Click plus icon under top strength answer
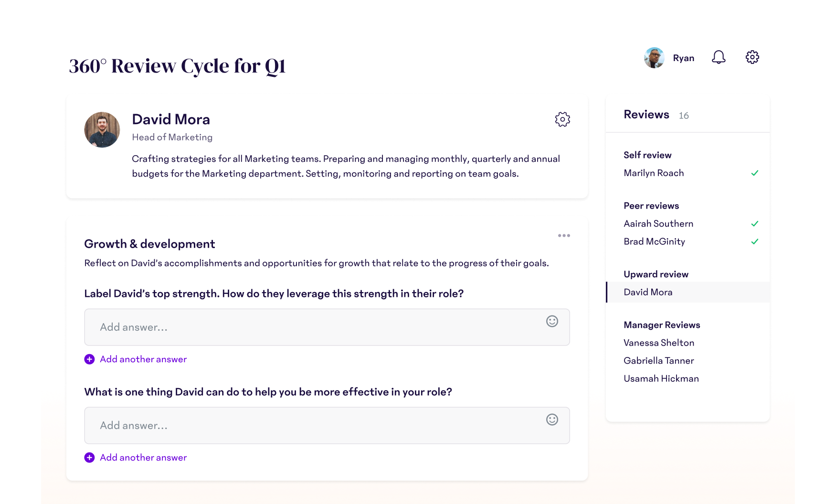Viewport: 836px width, 504px height. [89, 359]
